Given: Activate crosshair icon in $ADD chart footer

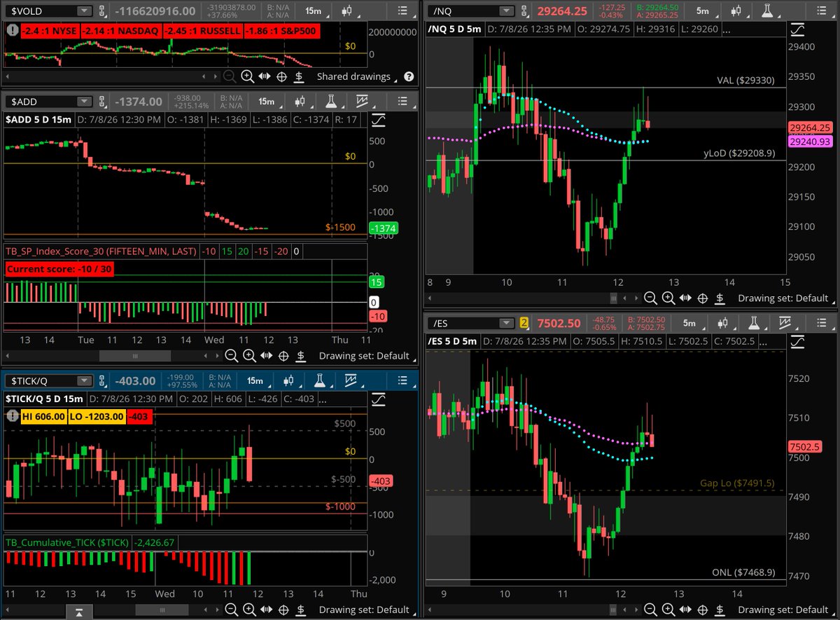Looking at the screenshot, I should (283, 356).
